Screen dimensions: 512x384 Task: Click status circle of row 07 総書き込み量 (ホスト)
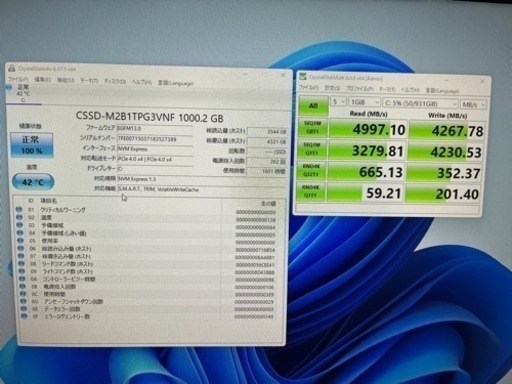21,256
